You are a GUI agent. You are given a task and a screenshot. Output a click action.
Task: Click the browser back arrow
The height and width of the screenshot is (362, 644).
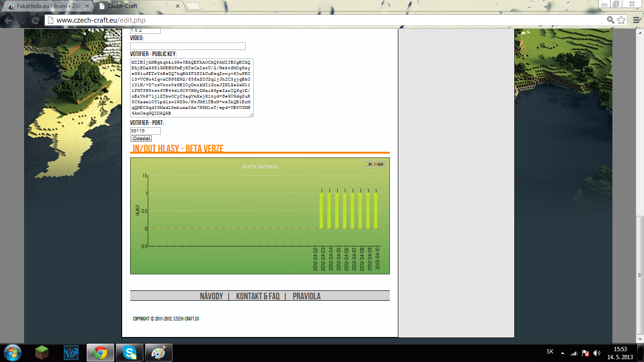pos(8,20)
